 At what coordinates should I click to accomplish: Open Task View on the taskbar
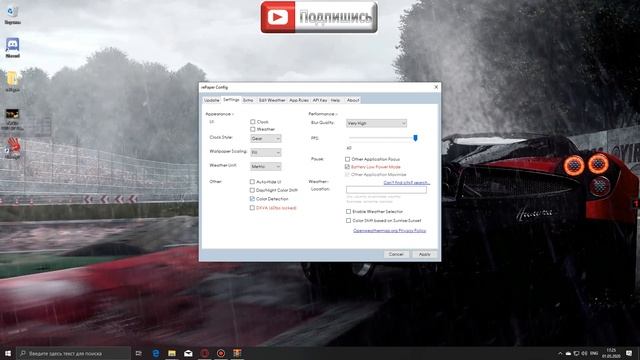point(138,353)
